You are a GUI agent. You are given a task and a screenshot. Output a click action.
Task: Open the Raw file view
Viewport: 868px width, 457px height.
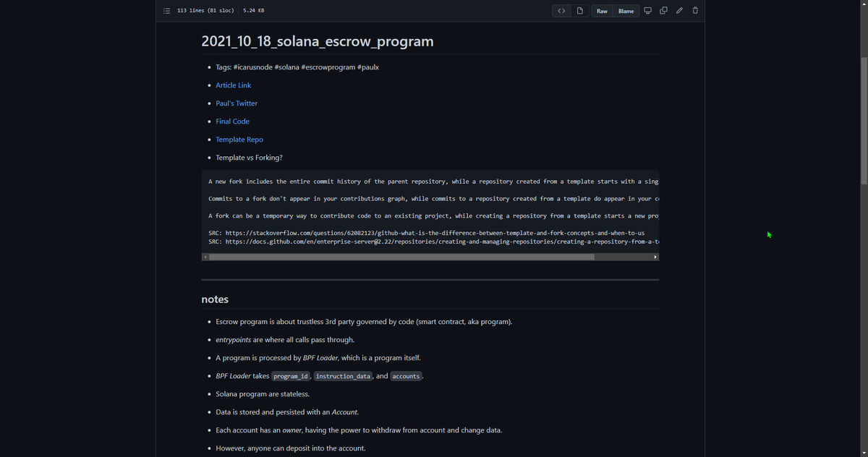pyautogui.click(x=602, y=11)
